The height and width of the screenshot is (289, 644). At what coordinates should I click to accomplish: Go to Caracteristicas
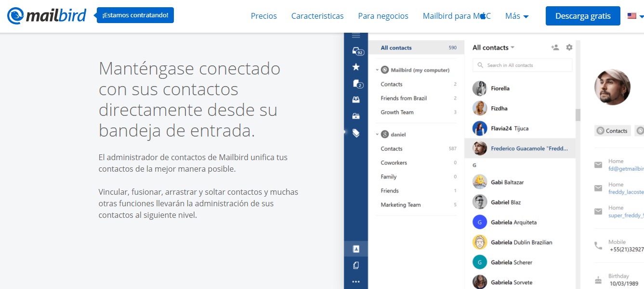(x=317, y=16)
